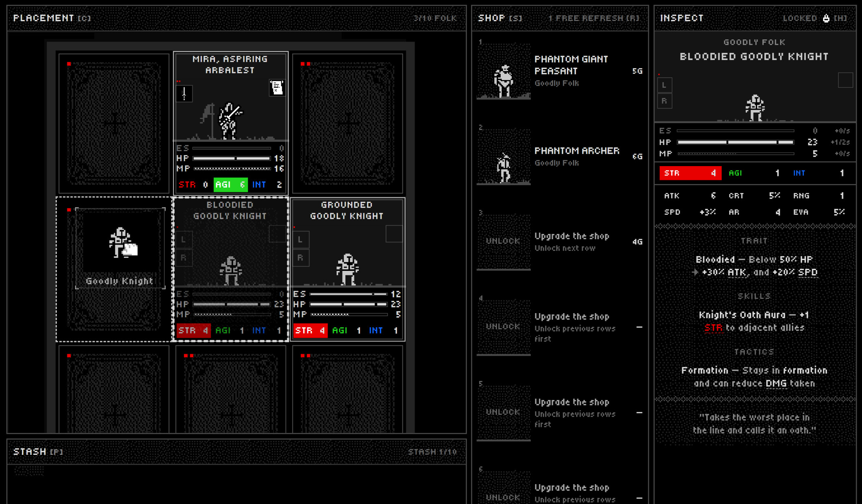
Task: Click the R slot in Inspect panel
Action: 664,101
